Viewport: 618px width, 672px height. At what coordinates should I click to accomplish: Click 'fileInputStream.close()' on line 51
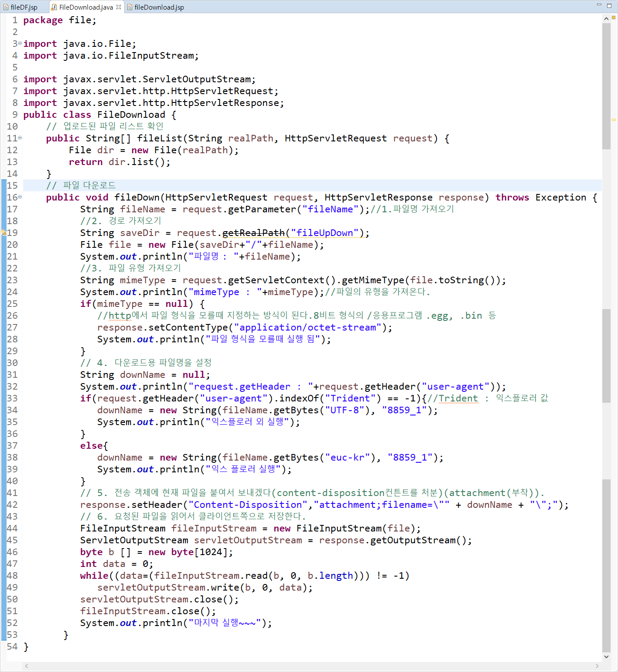coord(145,611)
